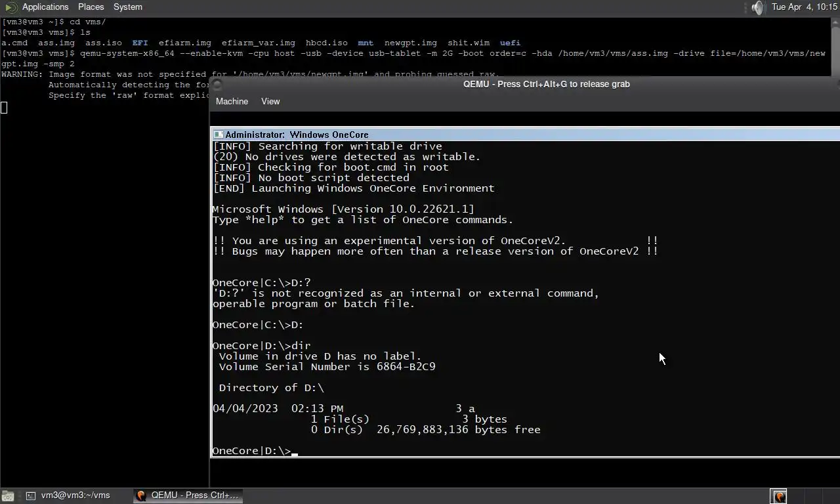Click 'hbcd.iso' in the terminal ls output
This screenshot has width=840, height=504.
tap(326, 43)
